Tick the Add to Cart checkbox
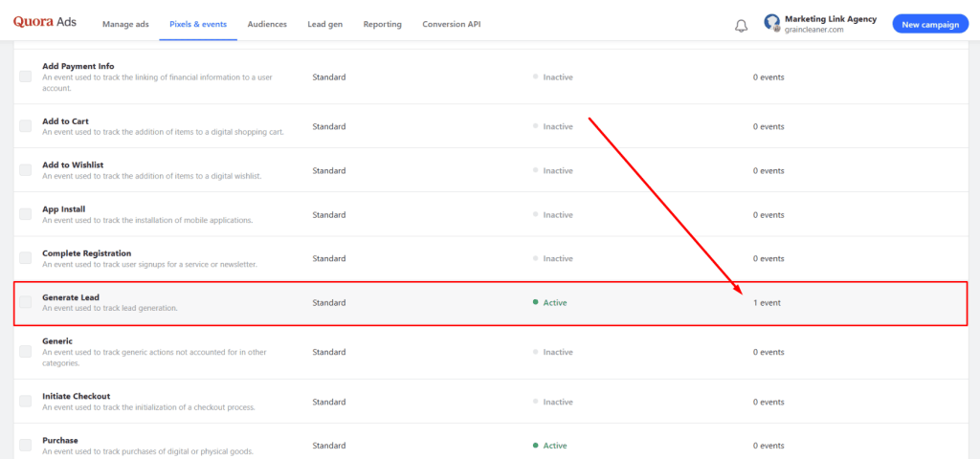The image size is (980, 459). click(26, 126)
